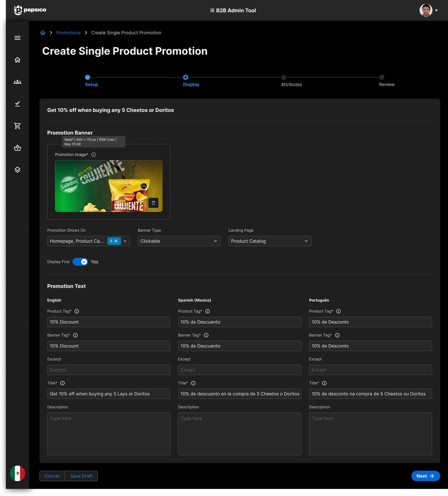Open the shopping cart sidebar icon
The width and height of the screenshot is (448, 496).
pos(17,126)
